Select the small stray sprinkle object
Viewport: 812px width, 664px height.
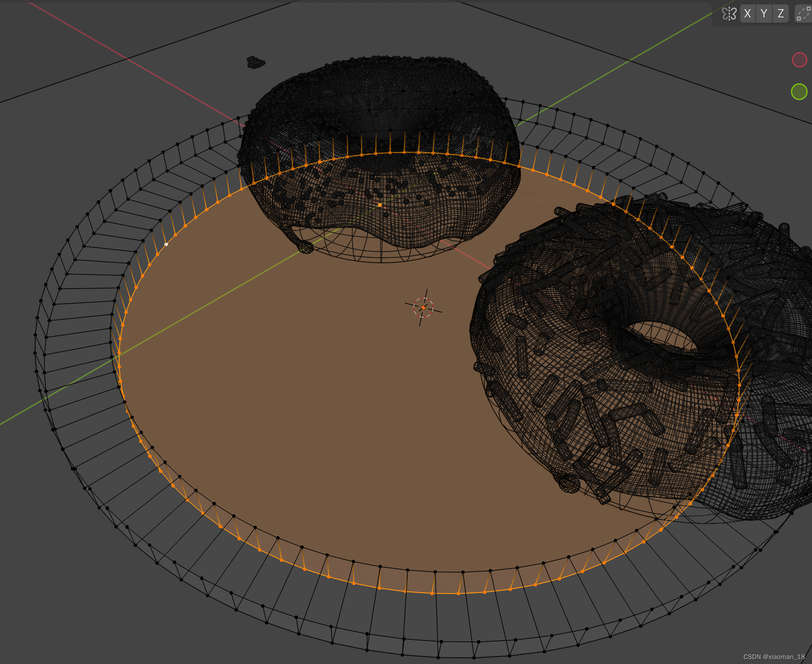[255, 63]
